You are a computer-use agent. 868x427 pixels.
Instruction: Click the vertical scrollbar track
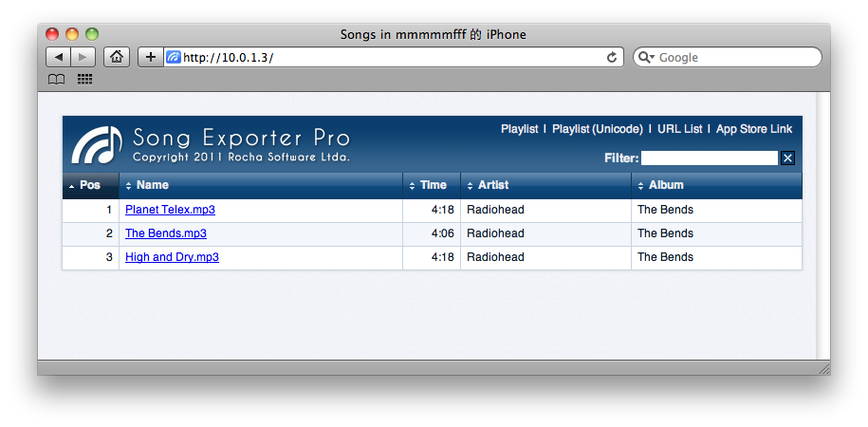pos(823,226)
